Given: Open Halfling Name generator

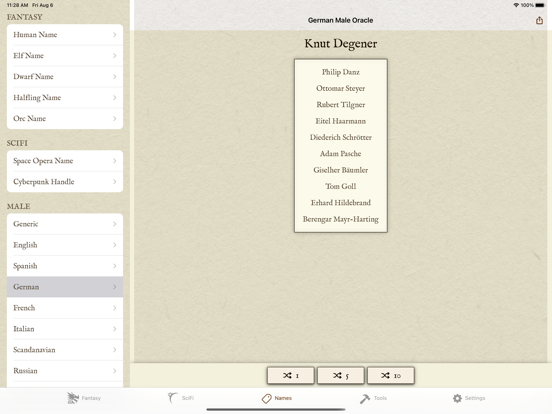Looking at the screenshot, I should pos(65,98).
